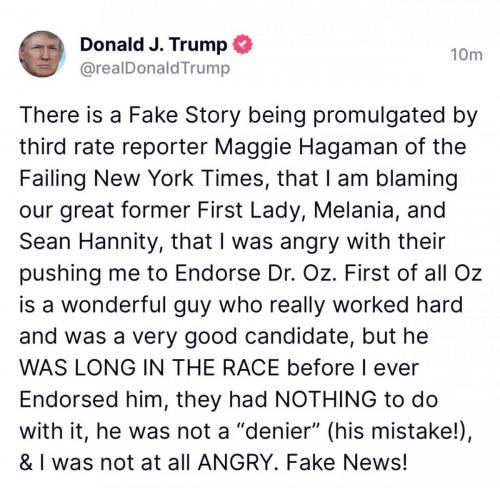Open Donald J. Trump's profile avatar
The height and width of the screenshot is (488, 500).
tap(42, 54)
